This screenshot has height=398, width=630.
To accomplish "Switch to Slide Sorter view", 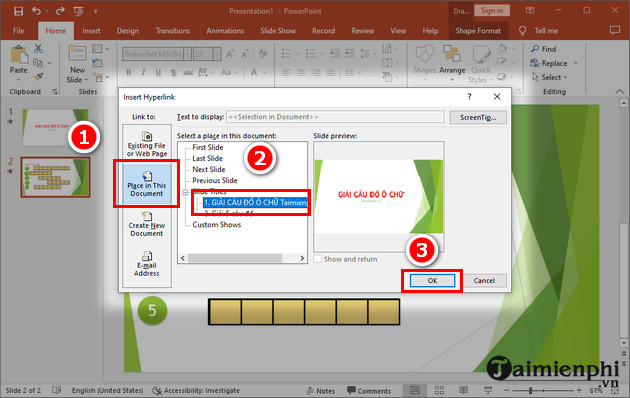I will [440, 390].
